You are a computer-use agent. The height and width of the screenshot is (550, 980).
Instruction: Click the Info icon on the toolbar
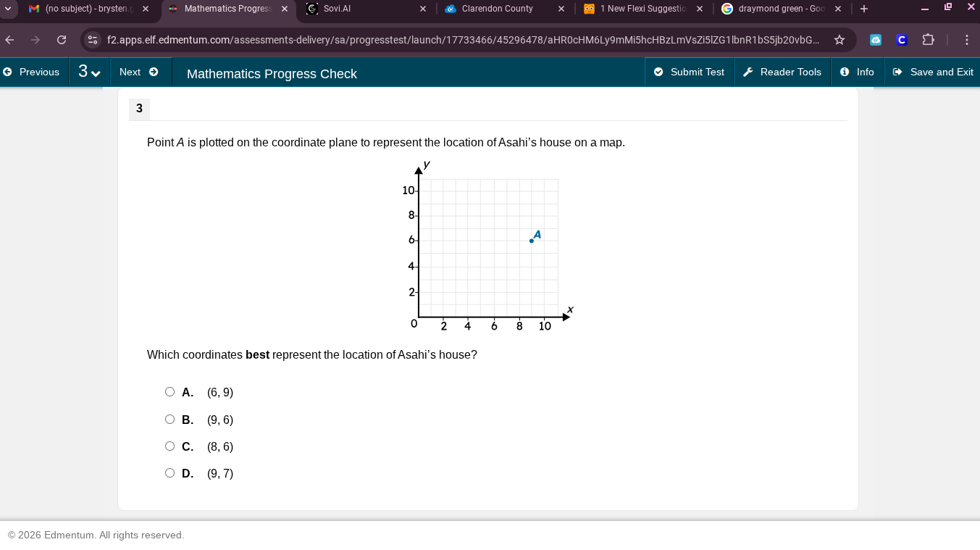(x=846, y=72)
